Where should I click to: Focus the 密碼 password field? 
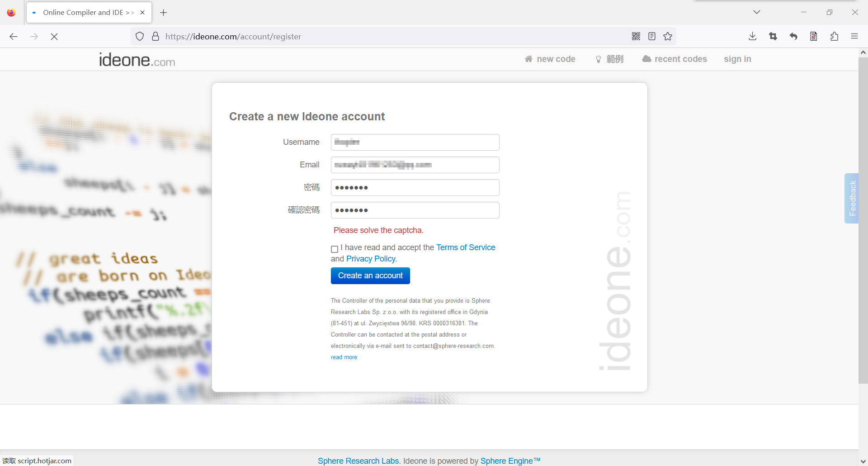pyautogui.click(x=415, y=187)
